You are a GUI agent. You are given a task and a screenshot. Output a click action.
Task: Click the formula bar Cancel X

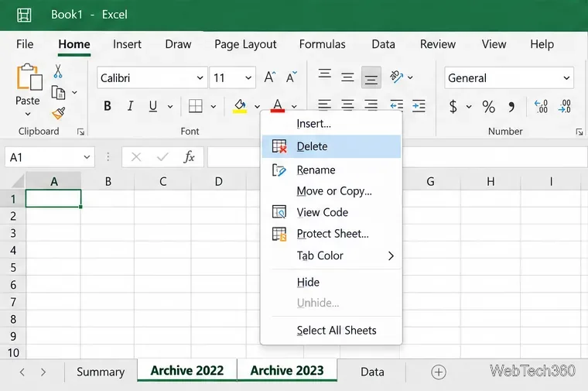[136, 157]
